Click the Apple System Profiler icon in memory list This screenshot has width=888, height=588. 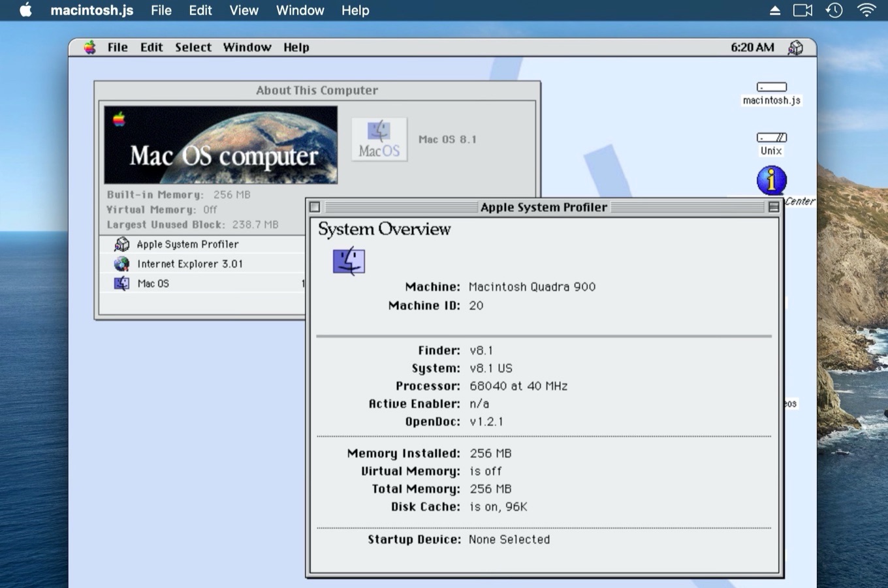pyautogui.click(x=122, y=243)
